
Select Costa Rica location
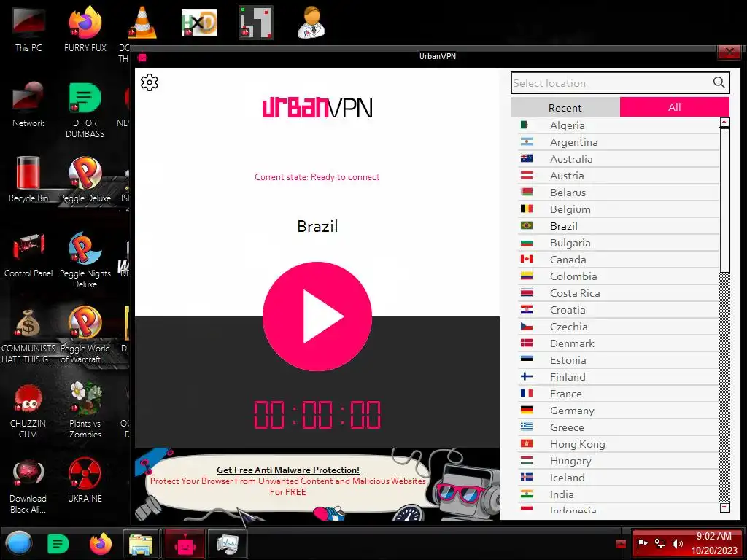[619, 293]
